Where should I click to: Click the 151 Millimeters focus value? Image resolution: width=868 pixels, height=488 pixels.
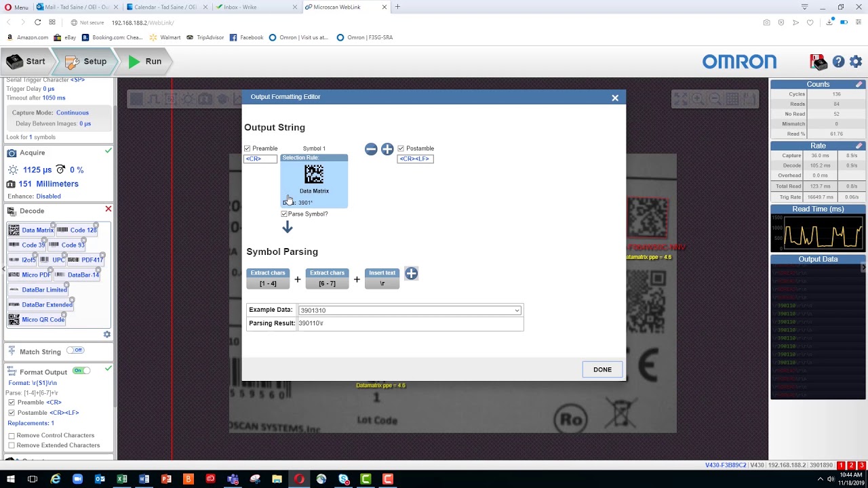tap(48, 184)
